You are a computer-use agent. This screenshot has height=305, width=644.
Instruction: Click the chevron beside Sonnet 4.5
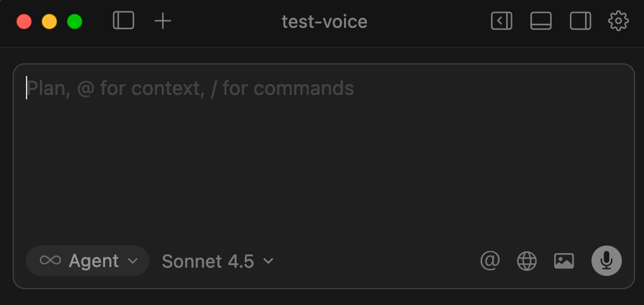[268, 261]
